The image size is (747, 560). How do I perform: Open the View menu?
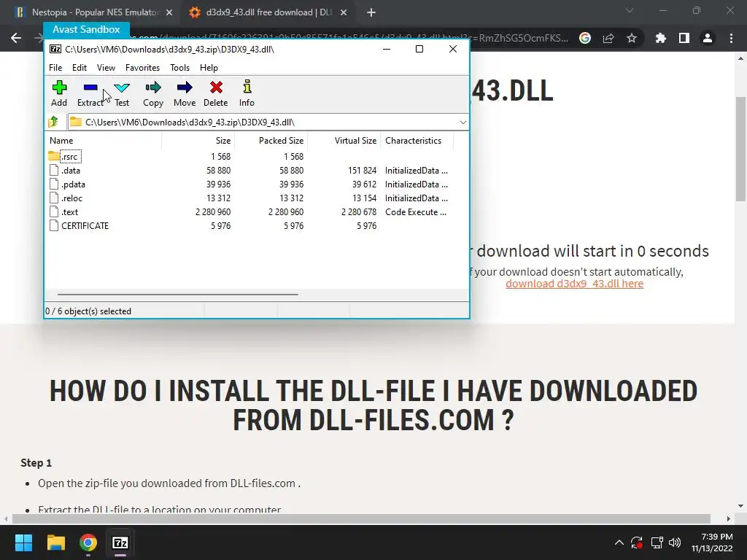[106, 68]
